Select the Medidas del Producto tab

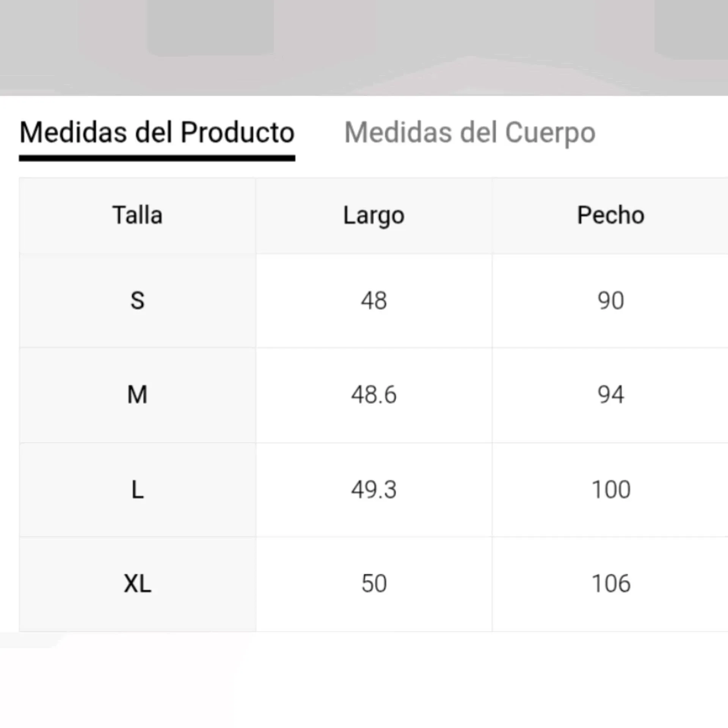click(157, 133)
